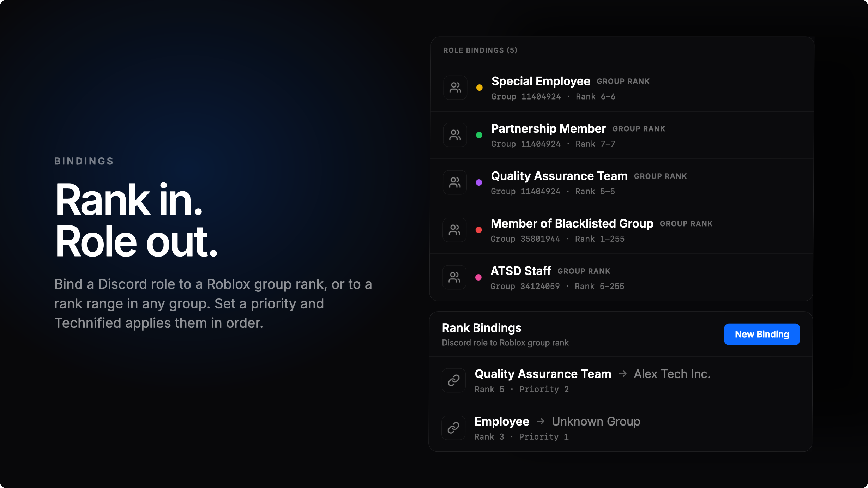
Task: Click the group icon beside Member of Blacklisted Group
Action: click(454, 230)
